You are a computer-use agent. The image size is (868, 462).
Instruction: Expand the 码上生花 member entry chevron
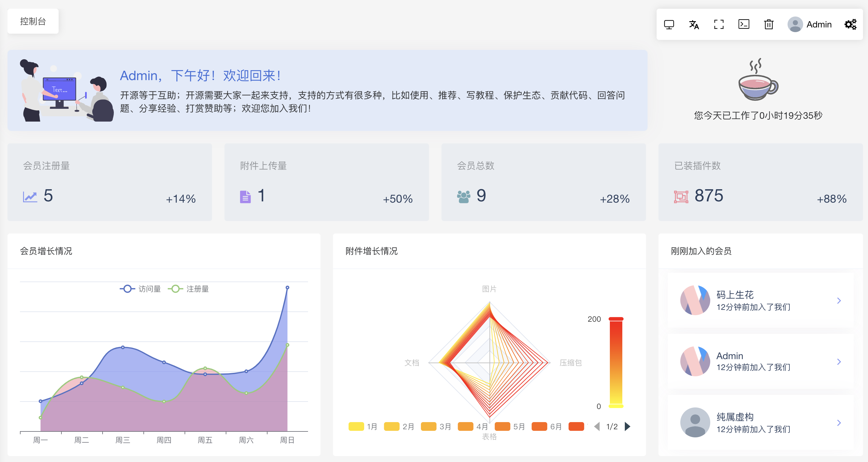(x=839, y=301)
